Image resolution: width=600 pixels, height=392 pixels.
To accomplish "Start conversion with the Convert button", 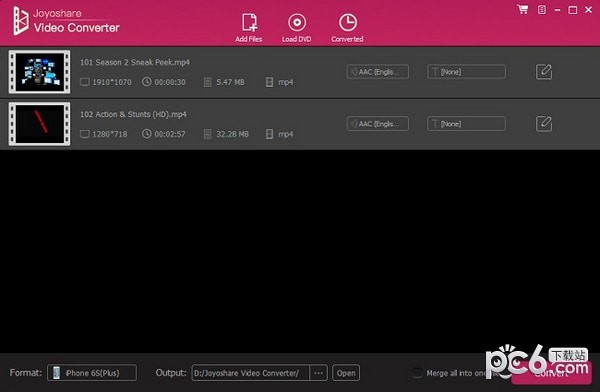I will click(x=551, y=373).
